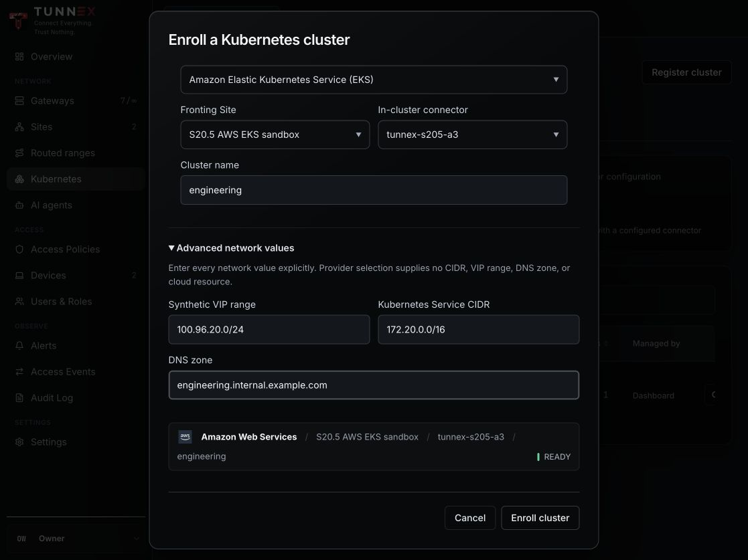This screenshot has height=560, width=748.
Task: Click the Access Events arrows icon
Action: 19,372
